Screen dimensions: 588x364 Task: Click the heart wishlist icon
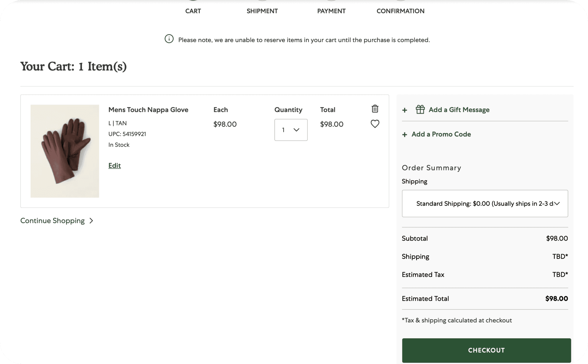click(x=375, y=124)
